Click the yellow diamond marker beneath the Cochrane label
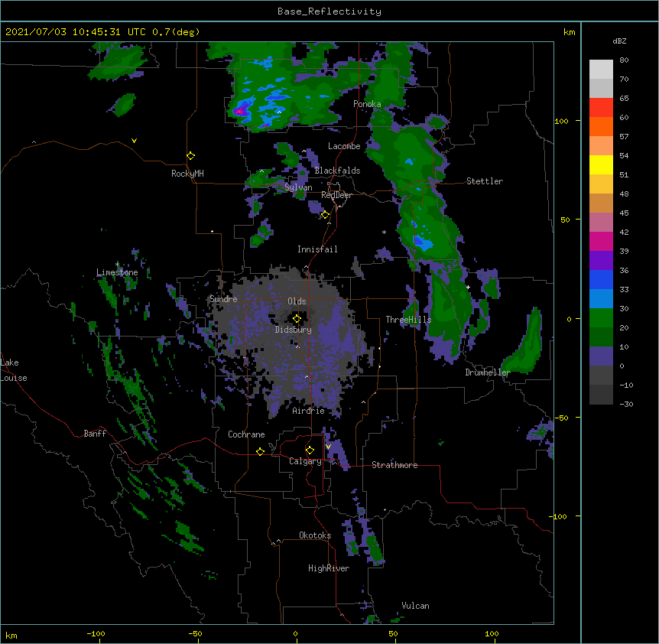Viewport: 659px width, 644px height. coord(260,451)
